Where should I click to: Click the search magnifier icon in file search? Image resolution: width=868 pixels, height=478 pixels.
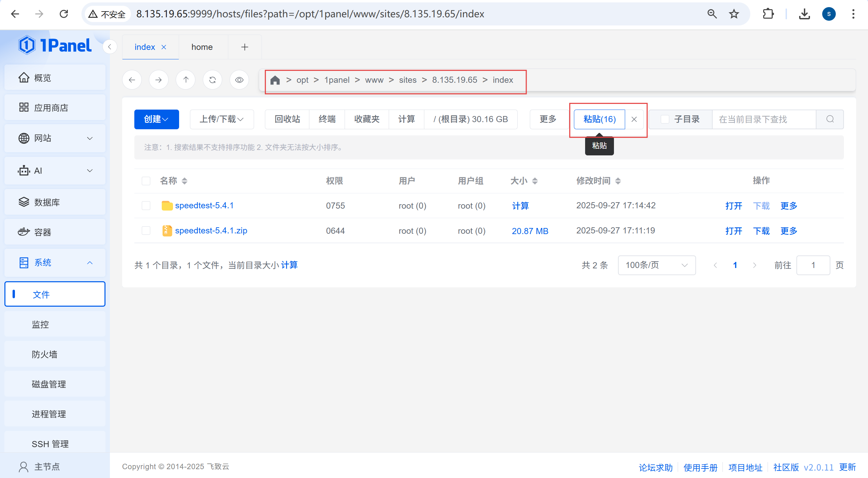[830, 119]
